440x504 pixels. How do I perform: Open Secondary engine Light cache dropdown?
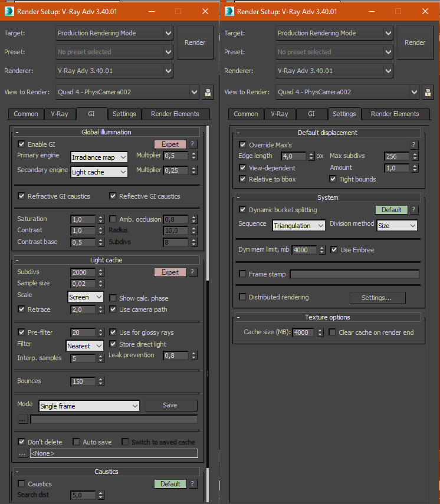point(99,172)
